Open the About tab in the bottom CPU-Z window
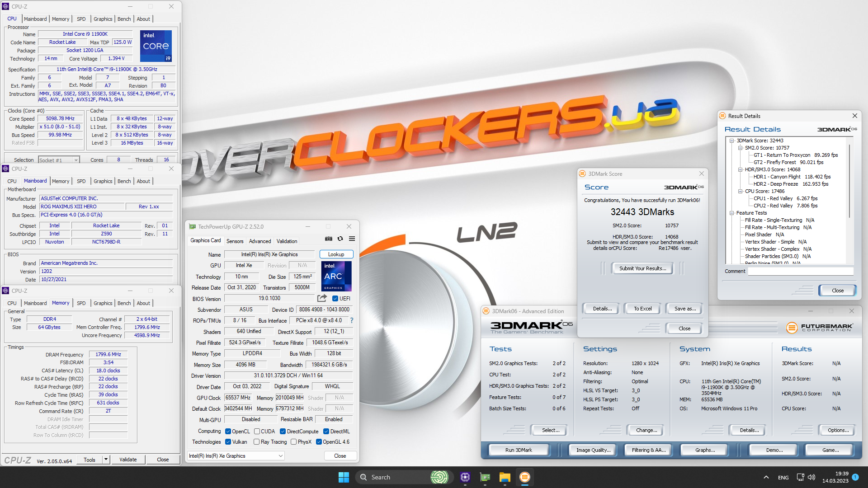The image size is (868, 488). click(143, 303)
